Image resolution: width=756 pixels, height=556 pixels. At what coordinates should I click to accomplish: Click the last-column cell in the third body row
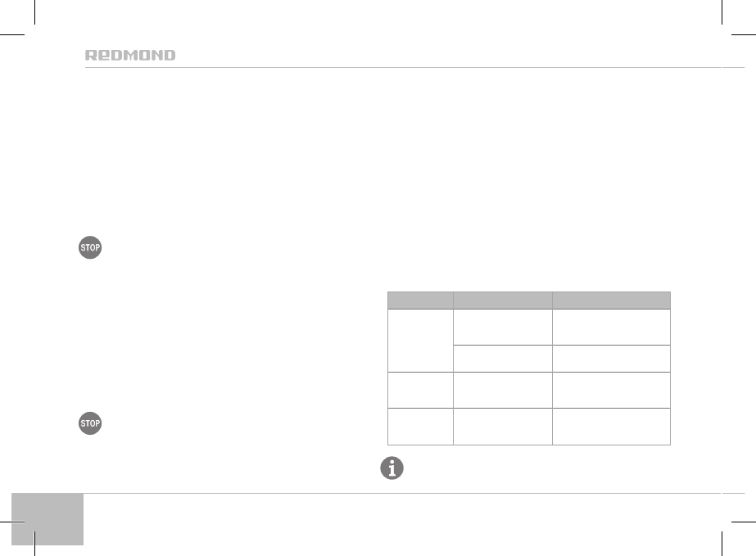611,389
